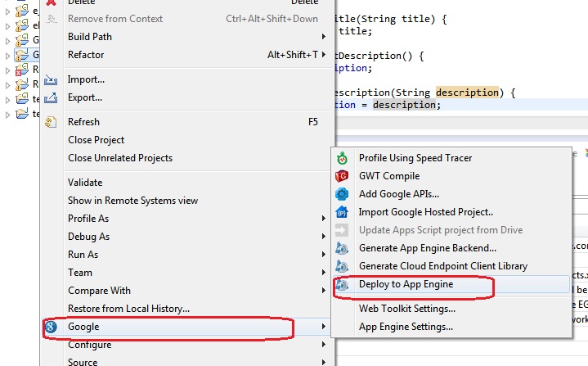588x366 pixels.
Task: Open App Engine Settings
Action: point(406,327)
